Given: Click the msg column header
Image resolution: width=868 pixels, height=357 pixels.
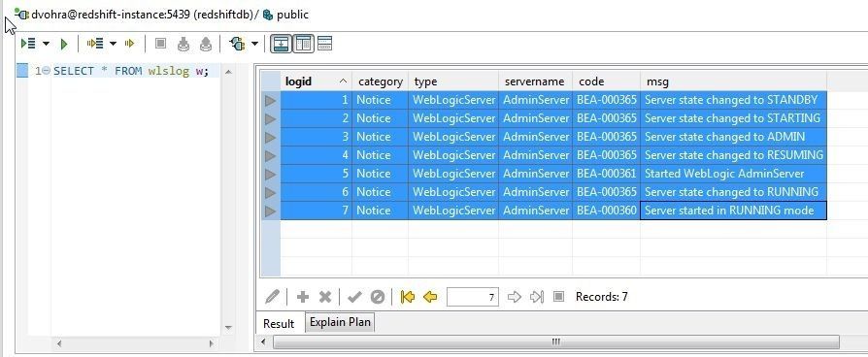Looking at the screenshot, I should [x=733, y=81].
